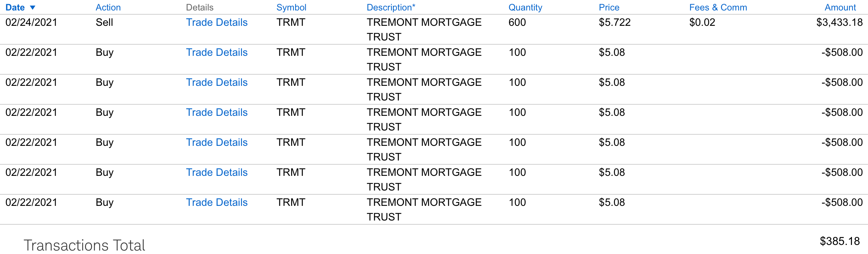This screenshot has width=868, height=254.
Task: Open Trade Details for first 02/22/2021 Buy
Action: pyautogui.click(x=216, y=52)
